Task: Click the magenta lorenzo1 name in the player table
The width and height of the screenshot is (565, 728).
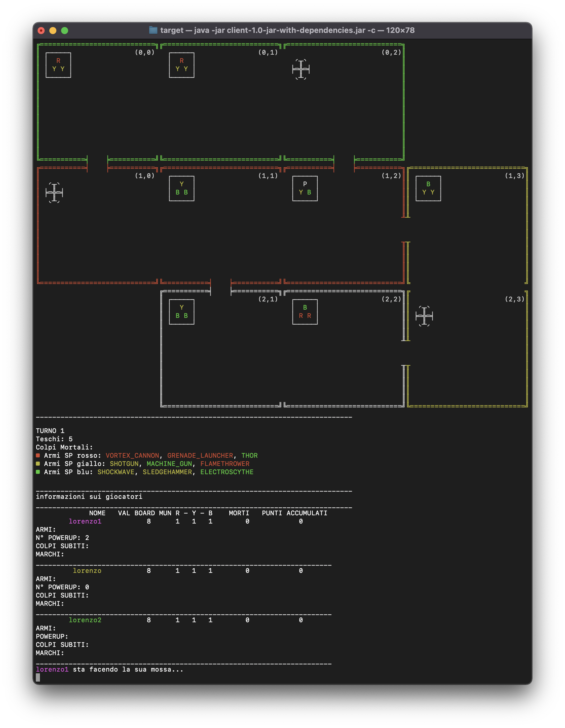Action: pos(85,521)
